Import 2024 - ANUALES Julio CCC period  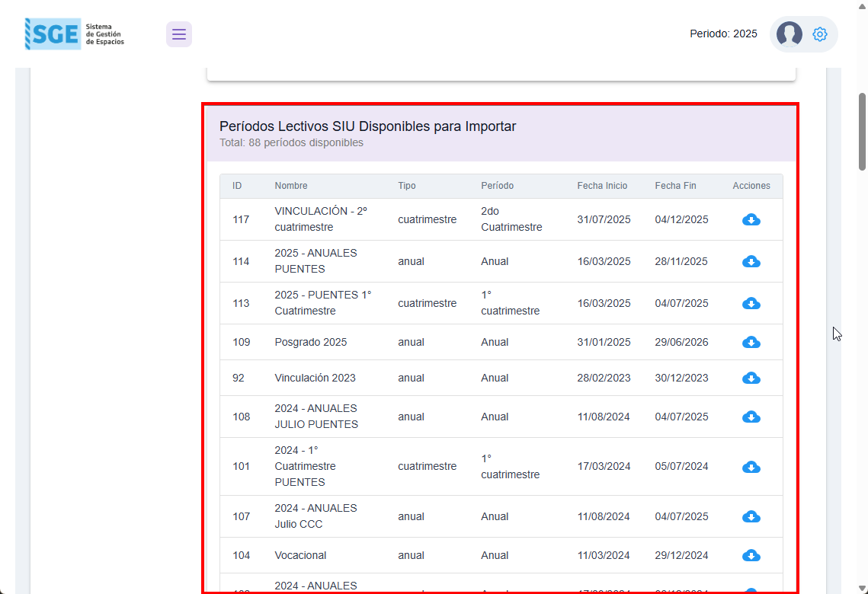[x=751, y=516]
